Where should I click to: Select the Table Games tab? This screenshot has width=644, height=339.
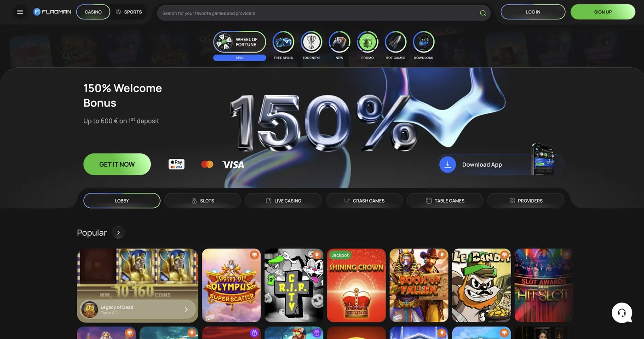[445, 201]
